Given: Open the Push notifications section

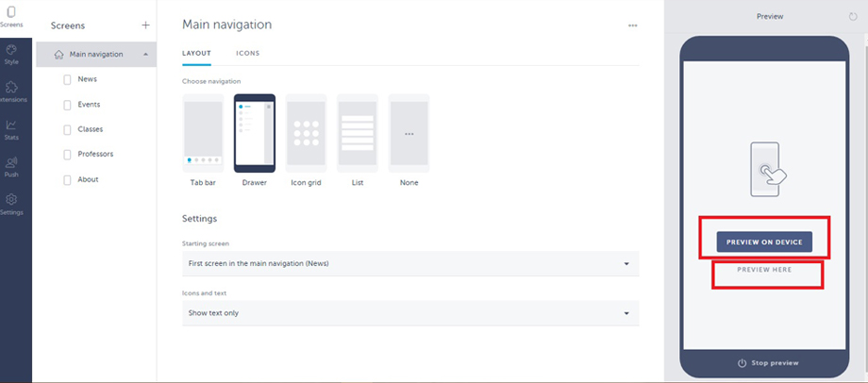Looking at the screenshot, I should 11,167.
